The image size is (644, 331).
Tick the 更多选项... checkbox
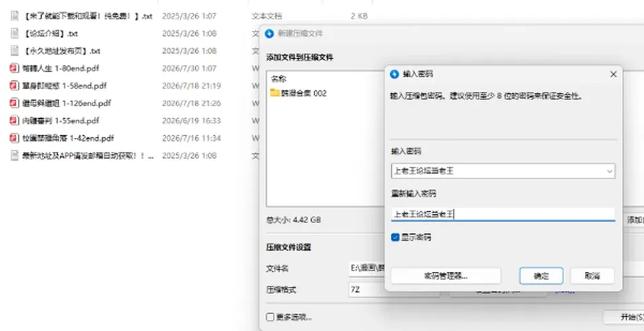270,317
